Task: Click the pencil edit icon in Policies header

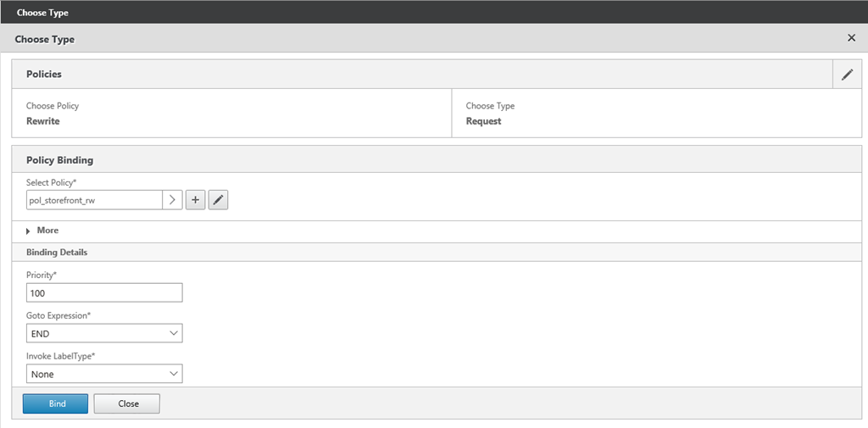Action: [847, 75]
